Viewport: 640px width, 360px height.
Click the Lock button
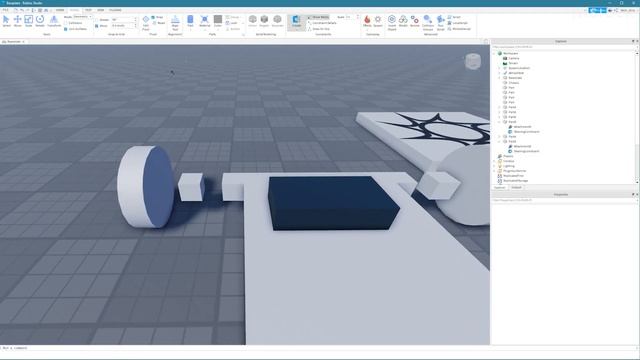pyautogui.click(x=232, y=23)
